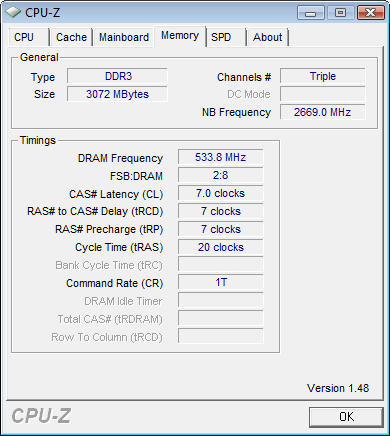
Task: Click the DRAM Frequency value box
Action: (x=221, y=157)
